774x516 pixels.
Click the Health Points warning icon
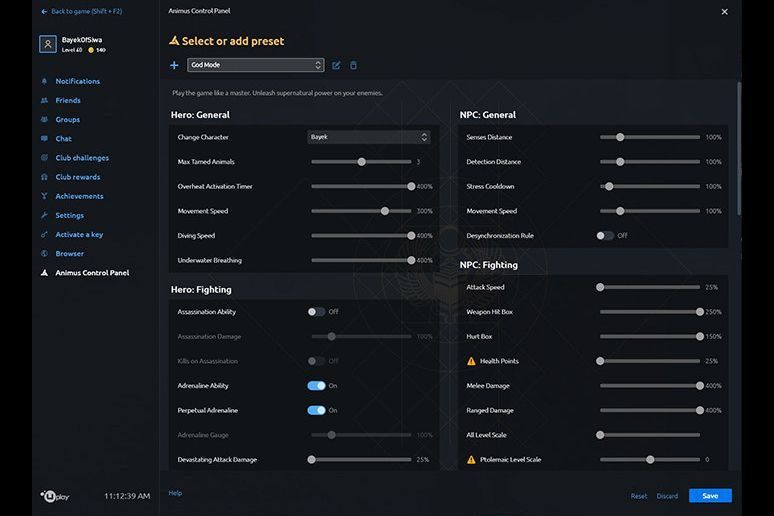tap(471, 361)
